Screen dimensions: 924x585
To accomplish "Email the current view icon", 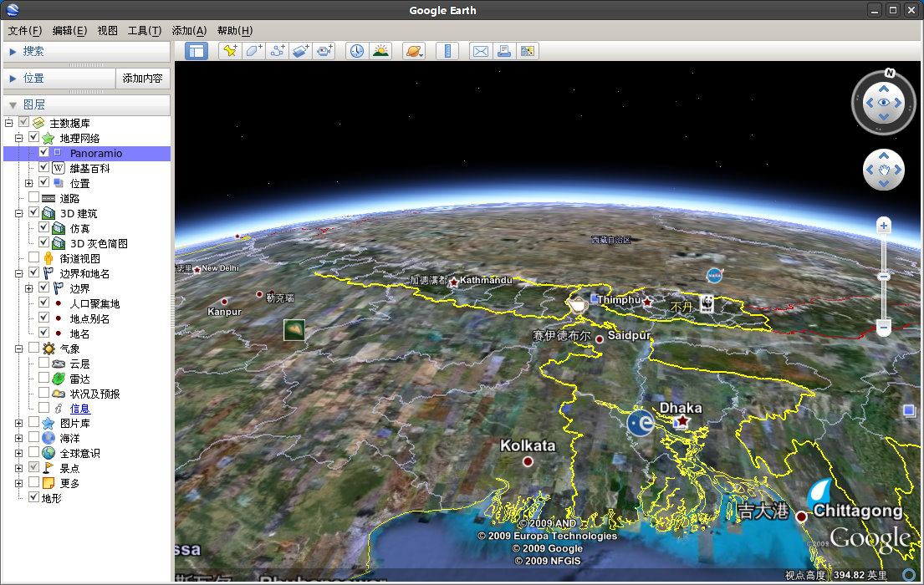I will tap(480, 51).
